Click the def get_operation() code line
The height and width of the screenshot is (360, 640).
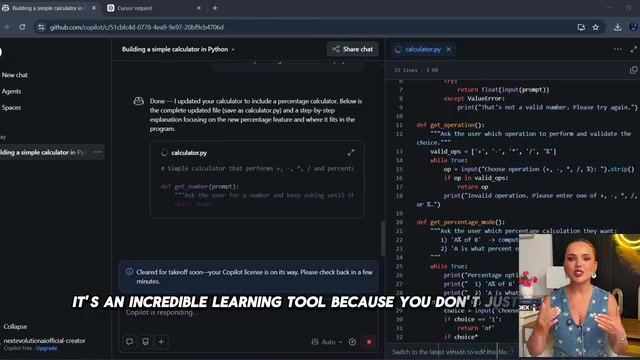[x=451, y=125]
